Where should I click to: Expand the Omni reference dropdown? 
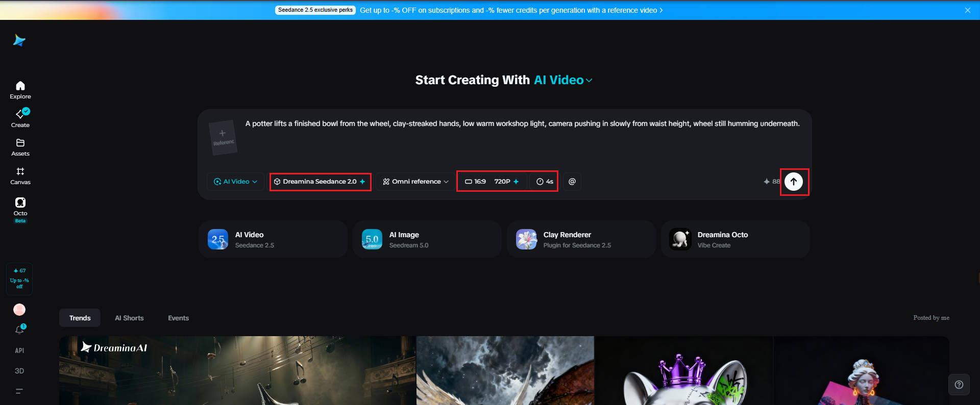point(415,182)
